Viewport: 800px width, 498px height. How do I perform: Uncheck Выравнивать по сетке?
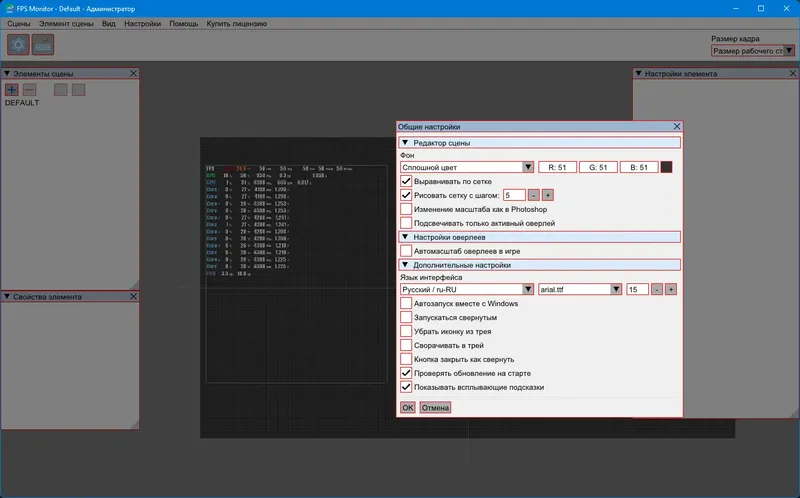tap(406, 181)
